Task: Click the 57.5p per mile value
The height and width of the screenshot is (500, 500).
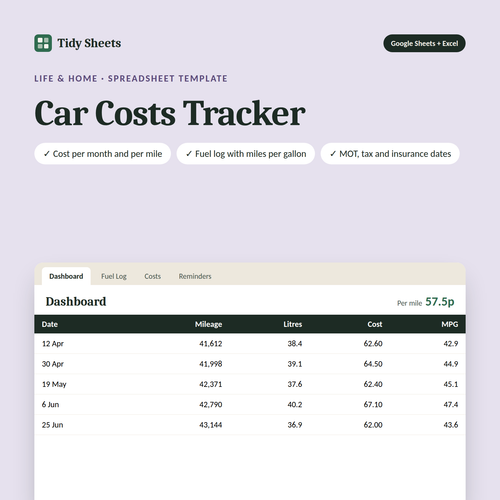Action: 440,302
